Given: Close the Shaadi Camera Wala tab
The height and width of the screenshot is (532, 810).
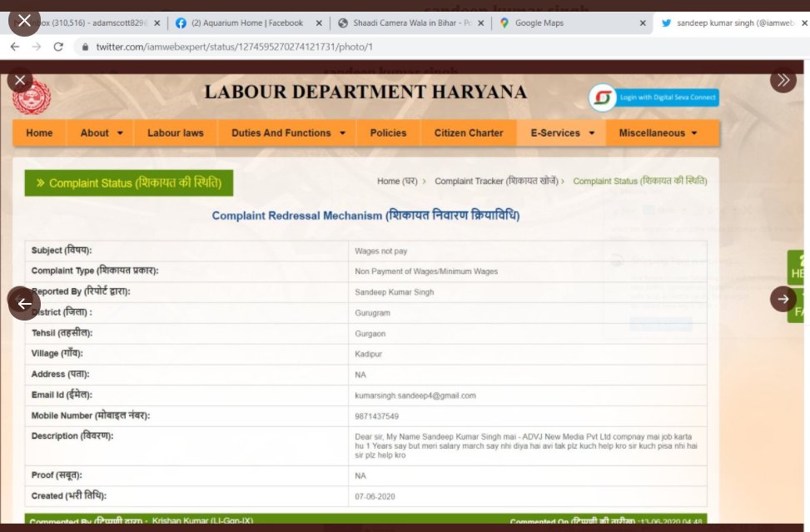Looking at the screenshot, I should point(481,22).
